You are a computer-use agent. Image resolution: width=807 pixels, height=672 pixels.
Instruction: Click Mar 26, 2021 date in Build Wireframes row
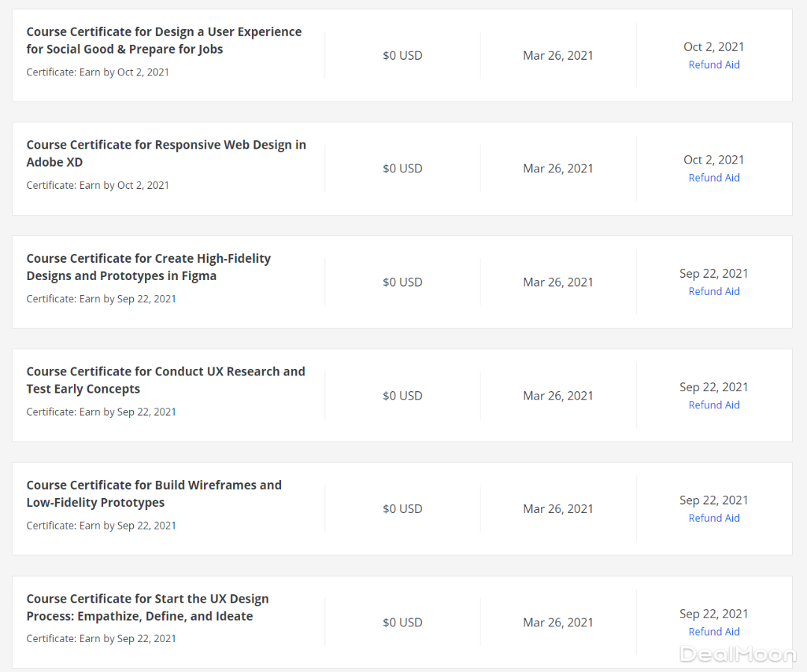pyautogui.click(x=557, y=509)
